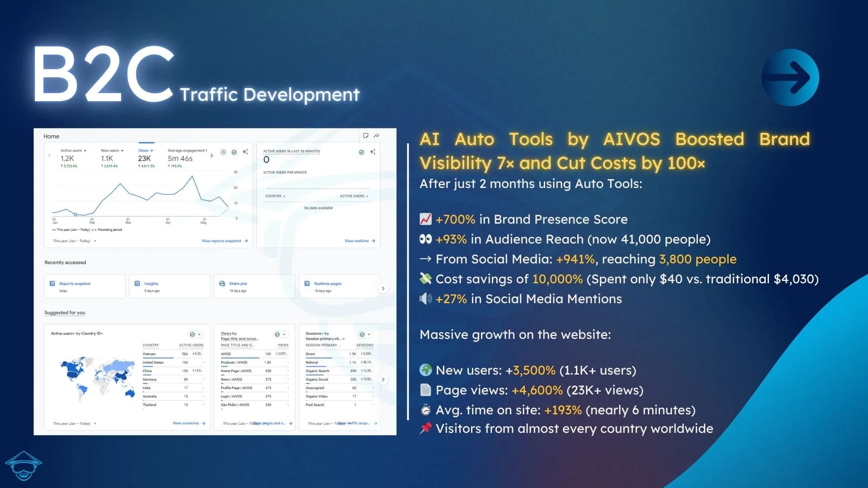
Task: Click the green check status icon on the realtime card
Action: tap(361, 152)
